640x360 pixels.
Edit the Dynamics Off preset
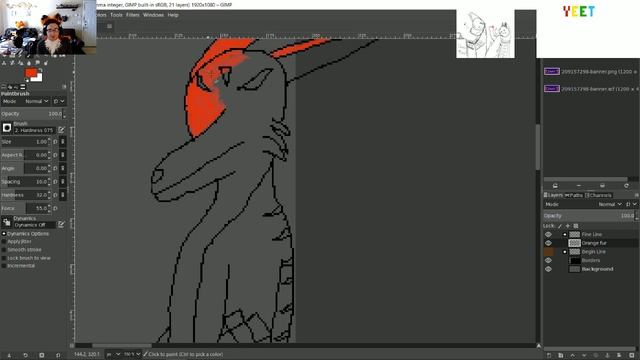pyautogui.click(x=61, y=224)
